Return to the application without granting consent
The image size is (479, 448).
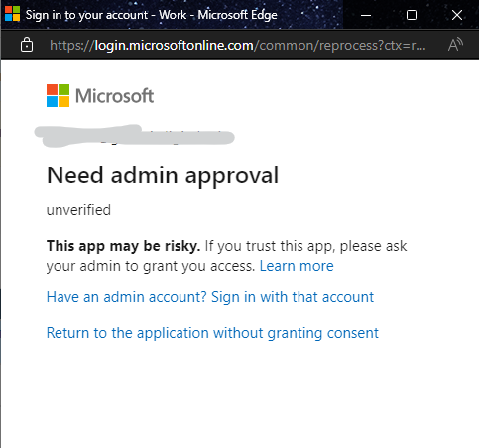tap(212, 333)
